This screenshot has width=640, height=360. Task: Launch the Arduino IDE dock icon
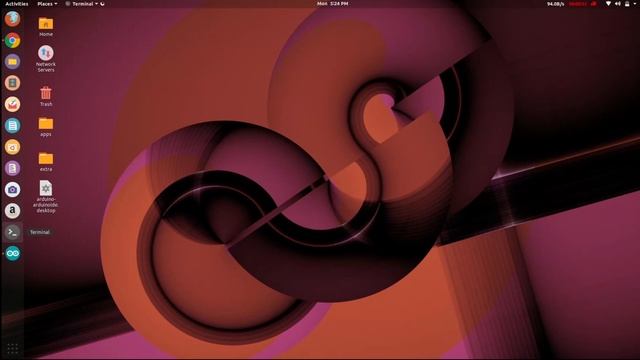point(13,253)
